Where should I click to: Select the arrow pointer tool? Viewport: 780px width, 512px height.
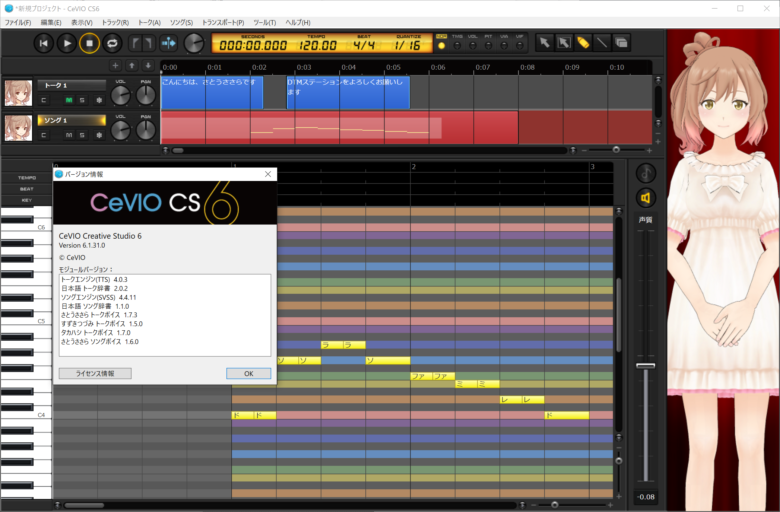544,43
